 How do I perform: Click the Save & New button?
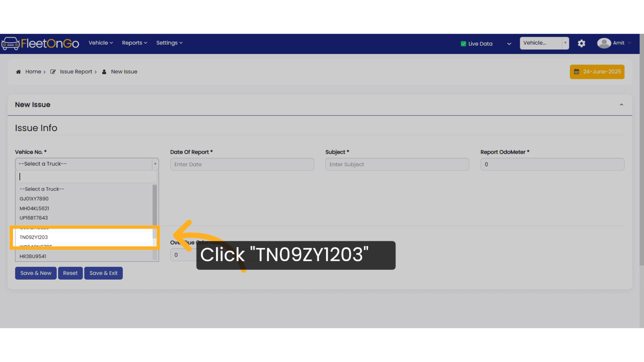[36, 273]
